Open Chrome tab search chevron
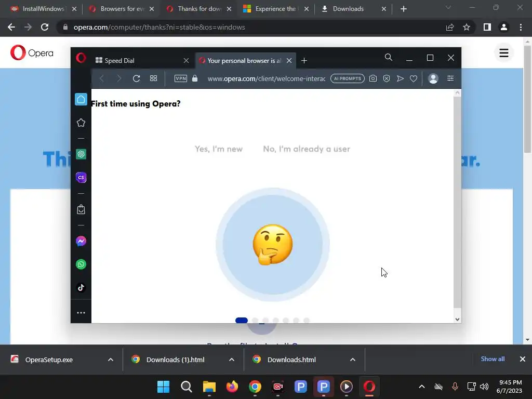532x399 pixels. (448, 7)
